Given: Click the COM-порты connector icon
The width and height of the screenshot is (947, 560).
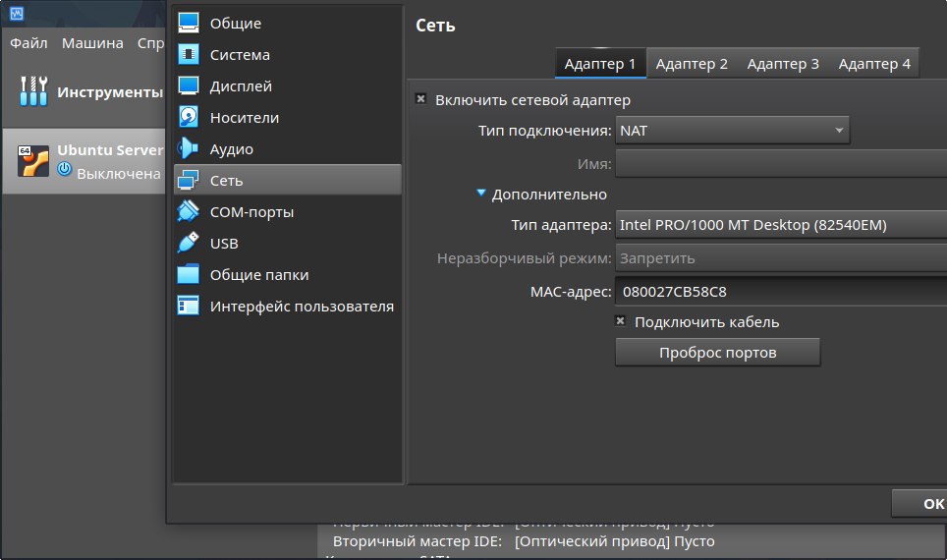Looking at the screenshot, I should click(188, 212).
